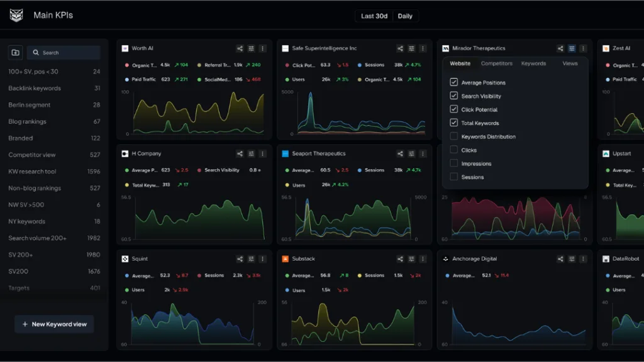
Task: Click the Daily granularity button
Action: pyautogui.click(x=405, y=16)
